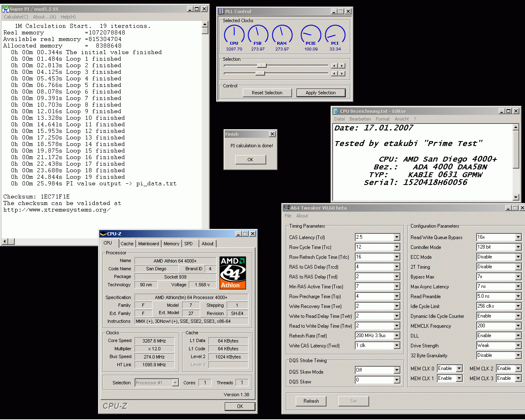
Task: Open the RAS to CAS Delay dropdown
Action: coord(397,267)
